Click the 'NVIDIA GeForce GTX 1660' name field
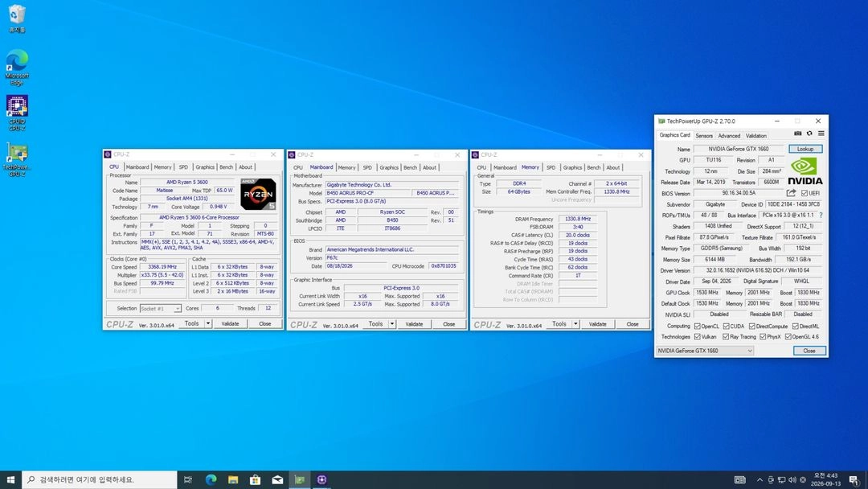 tap(739, 149)
